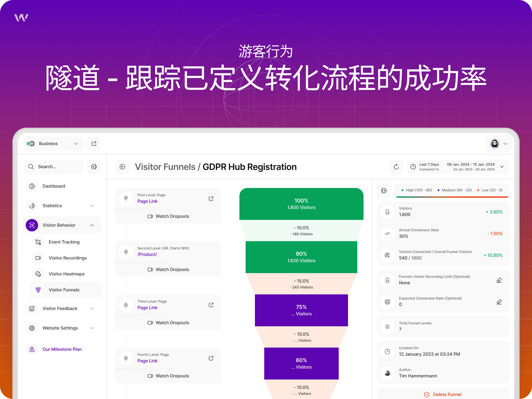Open Event Tracking submenu item
Viewport: 532px width, 399px height.
click(x=65, y=242)
